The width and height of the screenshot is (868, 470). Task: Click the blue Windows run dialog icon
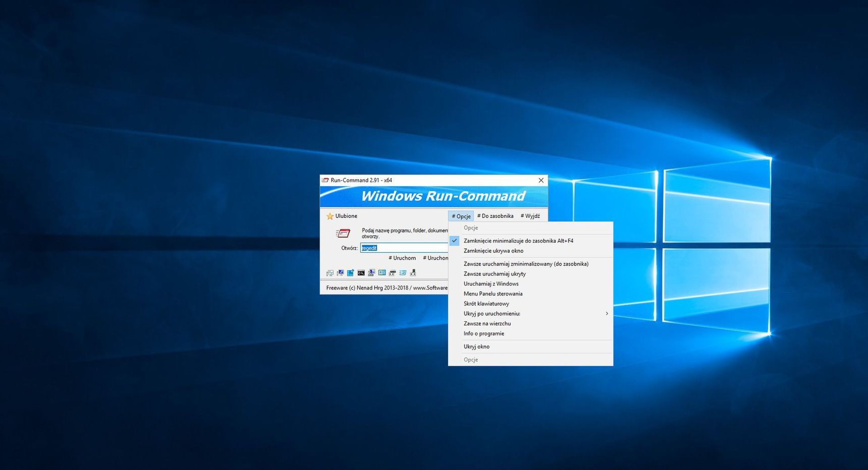point(403,273)
